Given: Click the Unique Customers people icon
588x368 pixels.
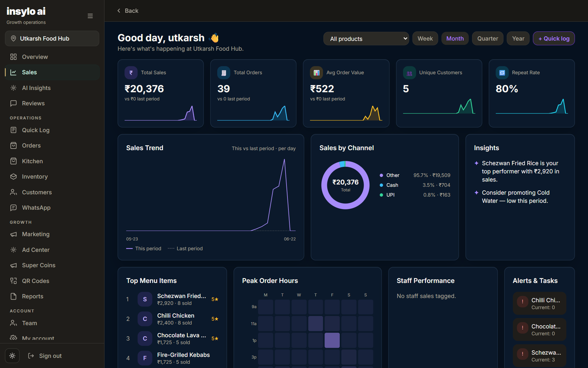Looking at the screenshot, I should pyautogui.click(x=409, y=73).
